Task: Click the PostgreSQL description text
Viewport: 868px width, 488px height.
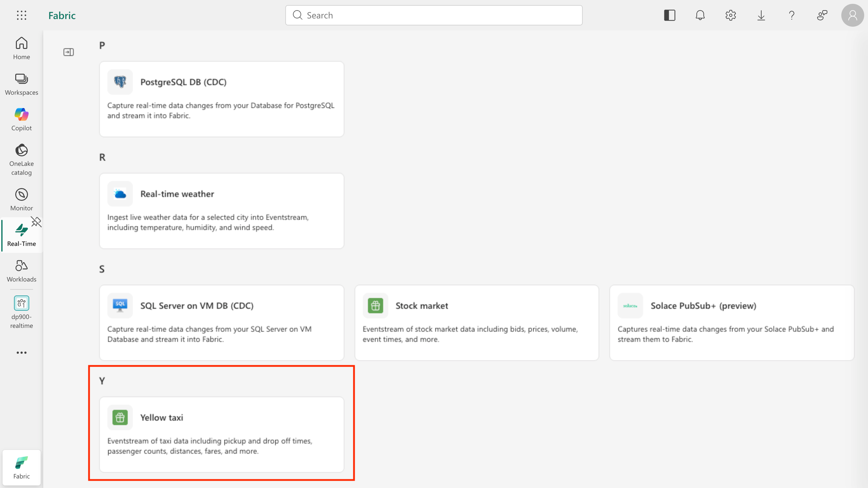Action: [221, 110]
